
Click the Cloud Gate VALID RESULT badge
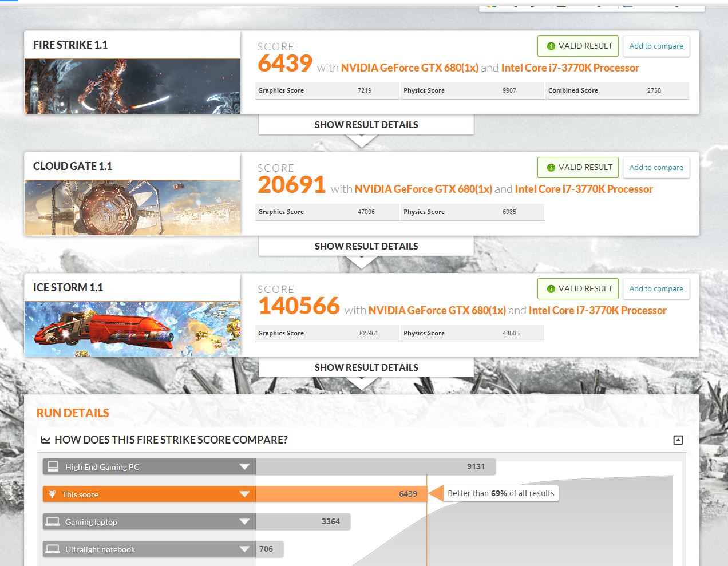[x=577, y=168]
